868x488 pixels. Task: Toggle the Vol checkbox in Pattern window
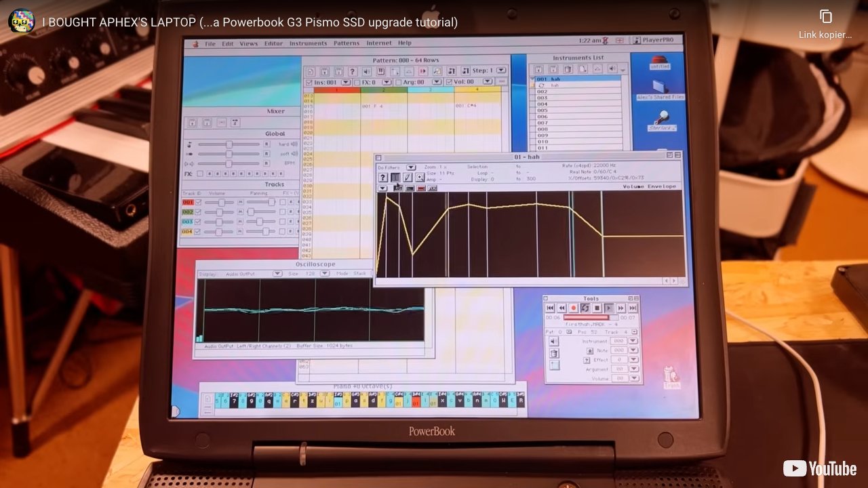pyautogui.click(x=449, y=82)
